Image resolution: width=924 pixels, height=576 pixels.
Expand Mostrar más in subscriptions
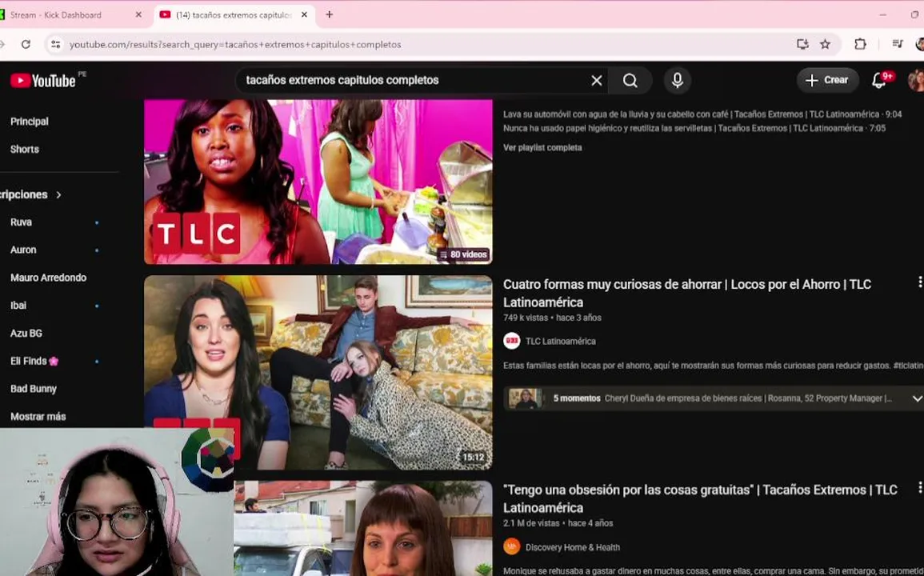(x=38, y=416)
